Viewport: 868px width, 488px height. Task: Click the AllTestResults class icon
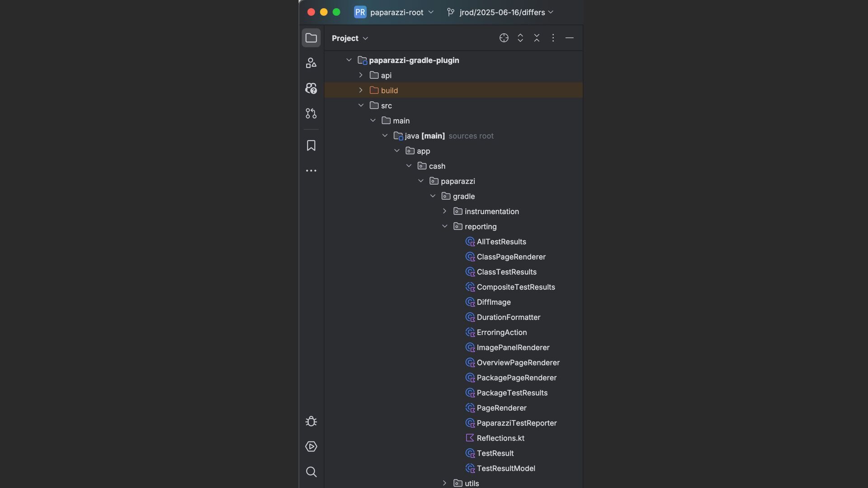tap(470, 242)
